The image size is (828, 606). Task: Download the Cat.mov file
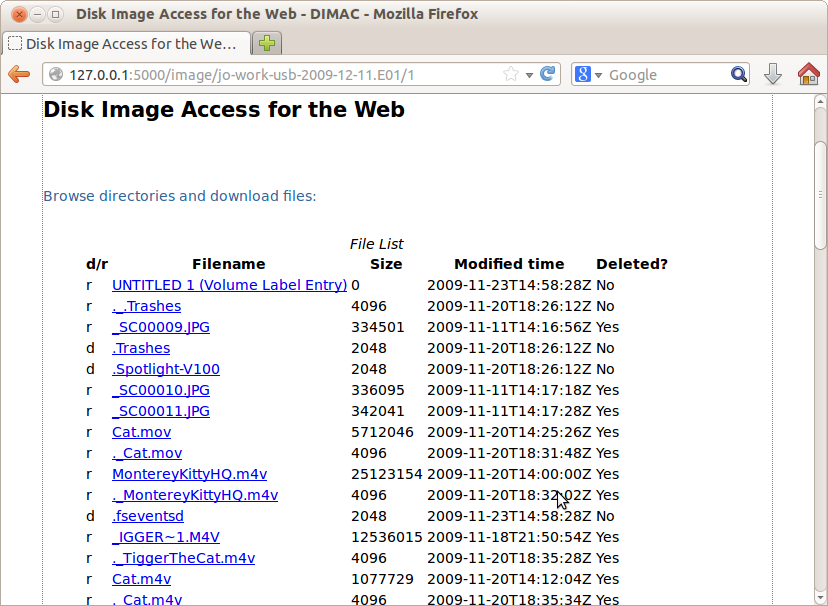(x=142, y=432)
